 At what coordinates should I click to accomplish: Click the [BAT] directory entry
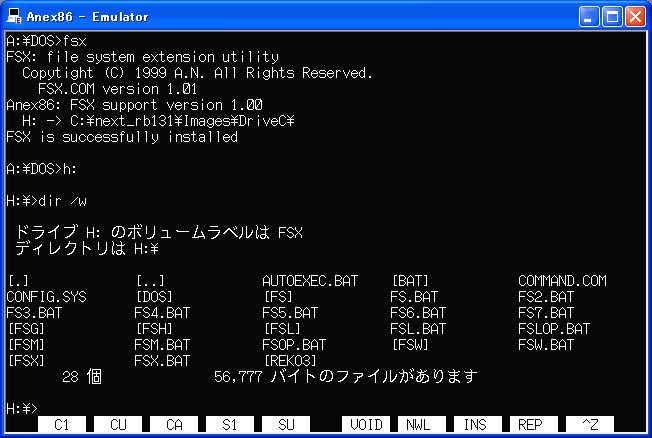pos(410,281)
